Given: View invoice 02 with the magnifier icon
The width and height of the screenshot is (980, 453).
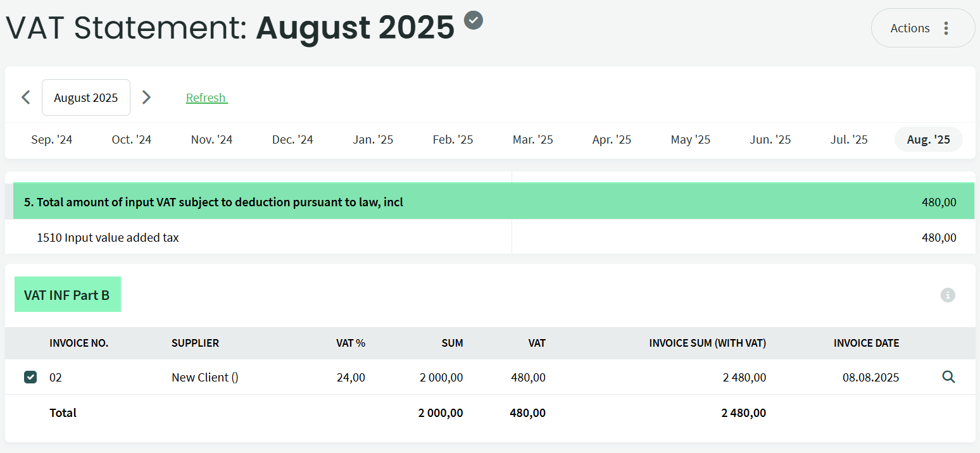Looking at the screenshot, I should tap(948, 377).
